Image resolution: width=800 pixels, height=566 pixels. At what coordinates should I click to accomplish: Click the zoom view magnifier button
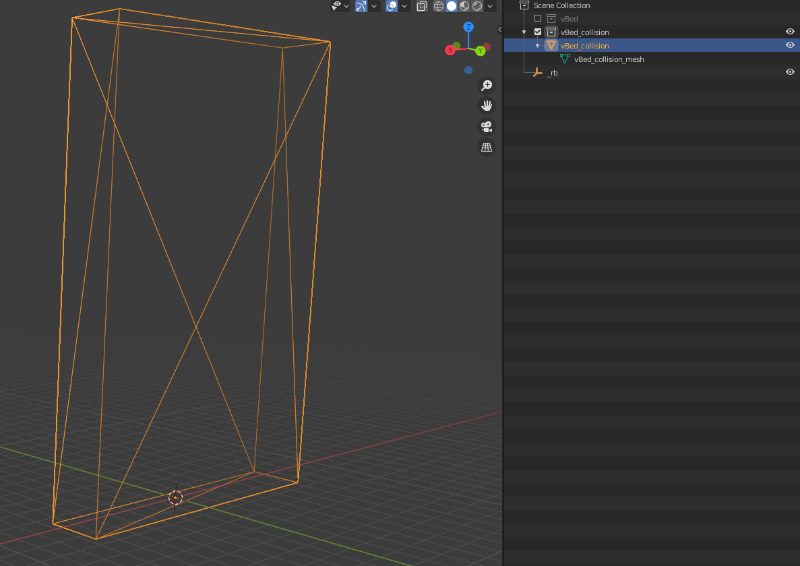pyautogui.click(x=486, y=85)
